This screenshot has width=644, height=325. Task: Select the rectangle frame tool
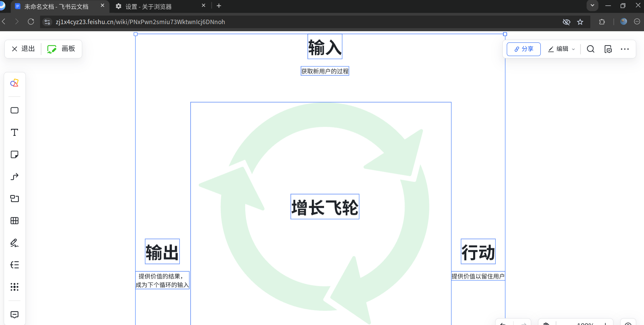point(14,110)
